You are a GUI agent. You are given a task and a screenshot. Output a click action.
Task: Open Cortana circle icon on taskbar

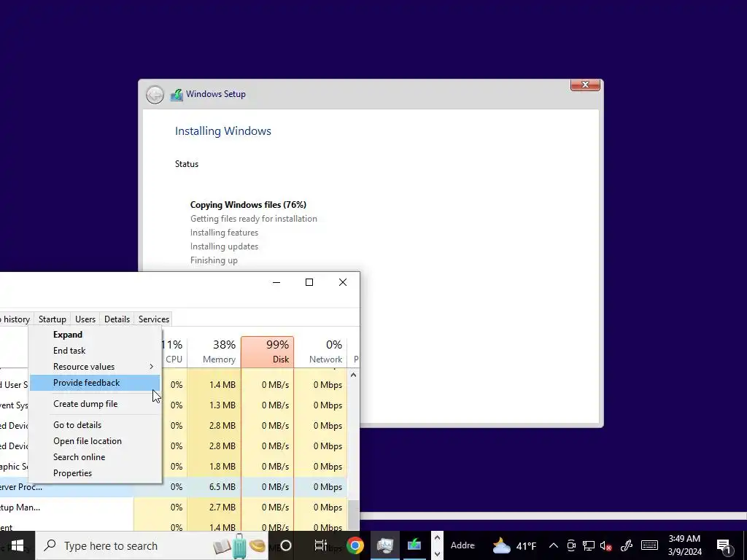tap(286, 545)
